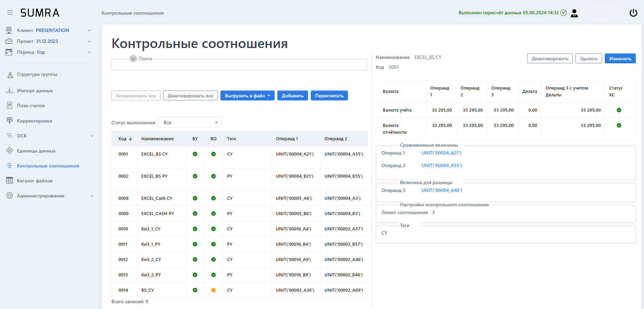Click the power logout icon

pos(633,13)
